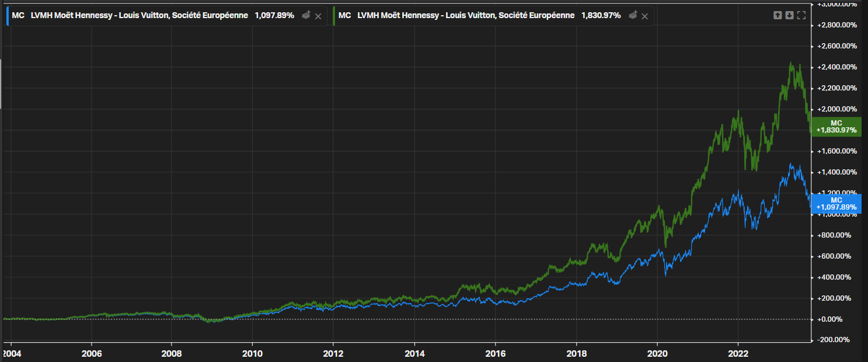This screenshot has height=362, width=868.
Task: Click the +1,600.00% axis label
Action: pyautogui.click(x=836, y=151)
